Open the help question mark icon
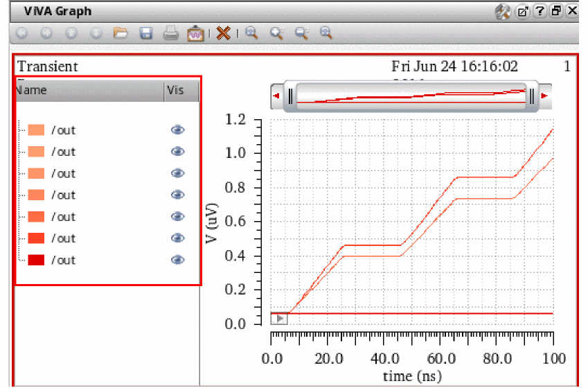The height and width of the screenshot is (388, 588). (x=540, y=11)
